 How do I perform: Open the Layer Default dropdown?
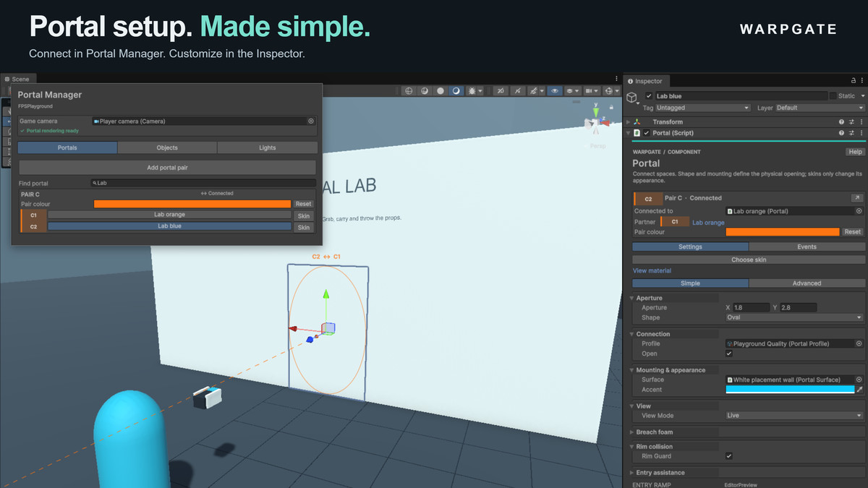[x=820, y=108]
